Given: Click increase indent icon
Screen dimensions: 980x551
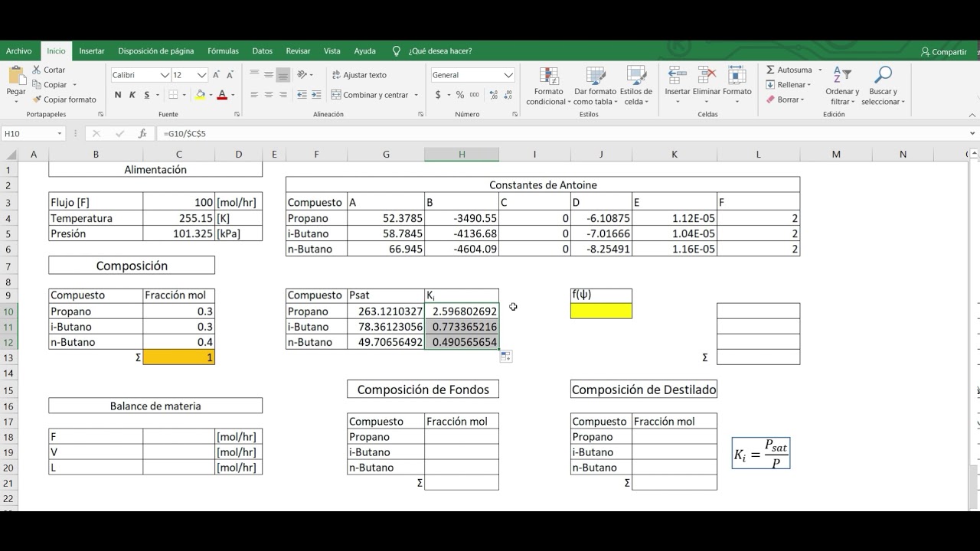Looking at the screenshot, I should (x=317, y=95).
